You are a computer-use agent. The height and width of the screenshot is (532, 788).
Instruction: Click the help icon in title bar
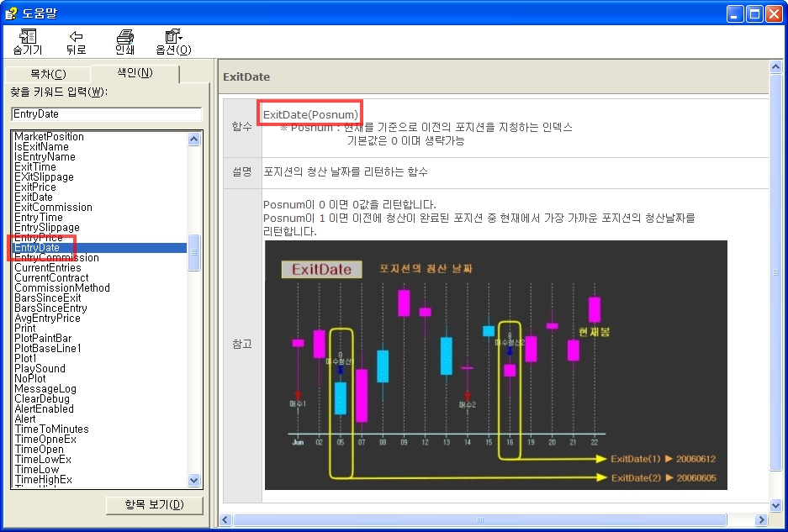coord(12,13)
